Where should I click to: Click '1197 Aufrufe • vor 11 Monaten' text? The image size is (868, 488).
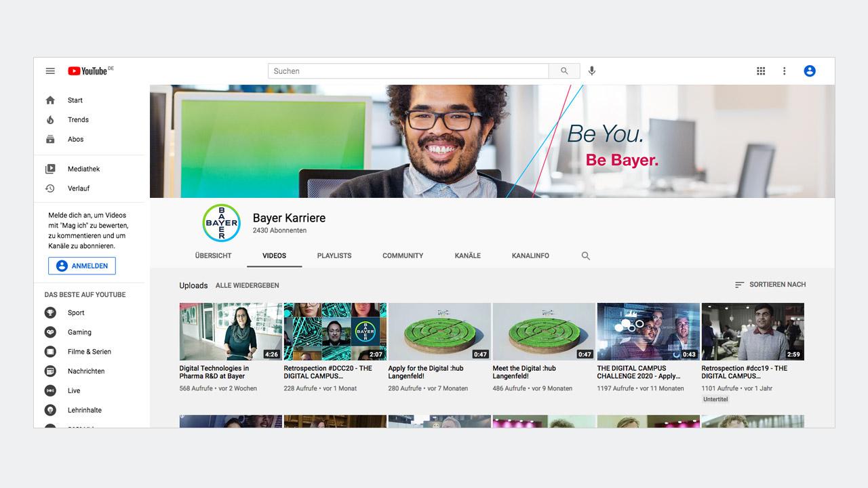640,388
